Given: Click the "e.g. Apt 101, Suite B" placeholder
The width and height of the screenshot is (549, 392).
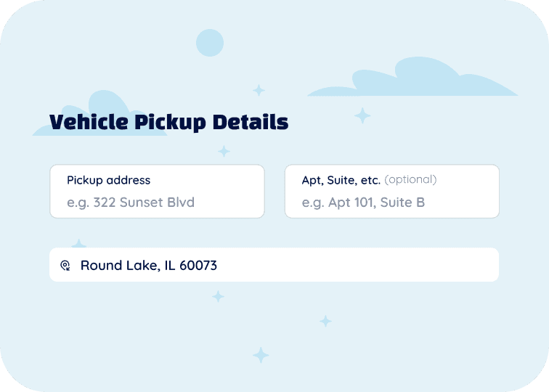Looking at the screenshot, I should [363, 203].
